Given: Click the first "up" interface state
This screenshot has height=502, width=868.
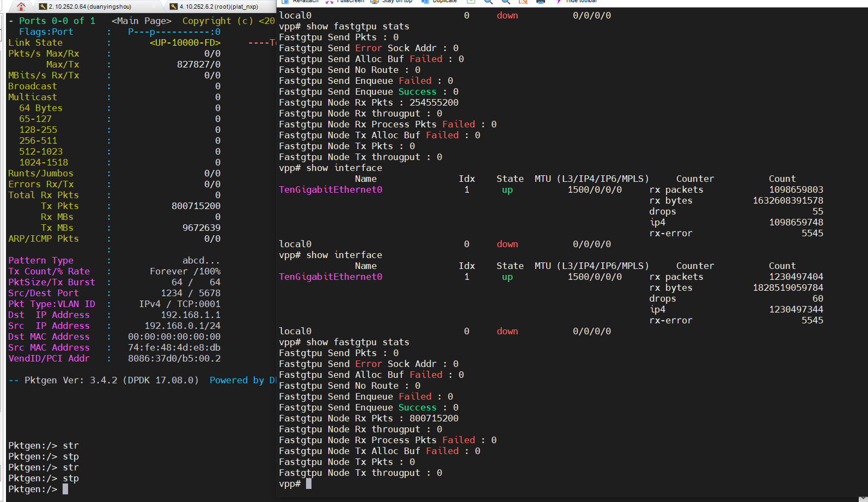Looking at the screenshot, I should click(x=508, y=189).
